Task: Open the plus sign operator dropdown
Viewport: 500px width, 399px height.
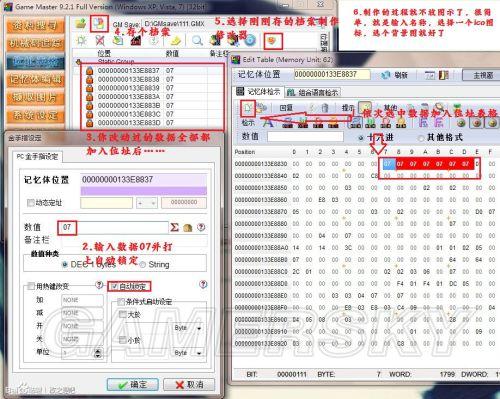Action: 147,203
